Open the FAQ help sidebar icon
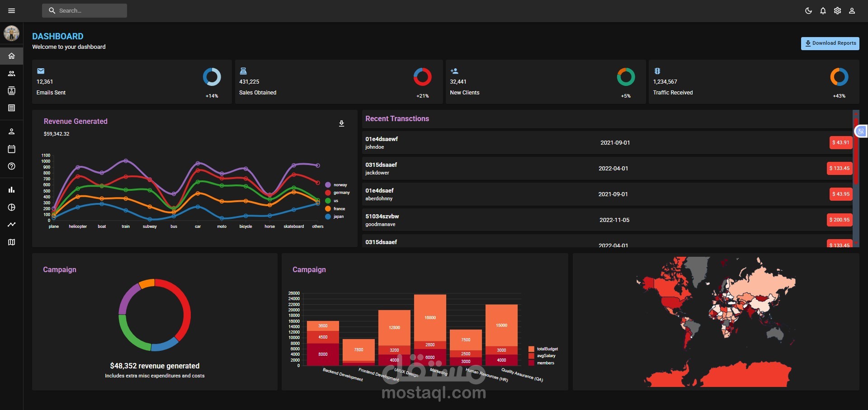868x410 pixels. tap(12, 166)
